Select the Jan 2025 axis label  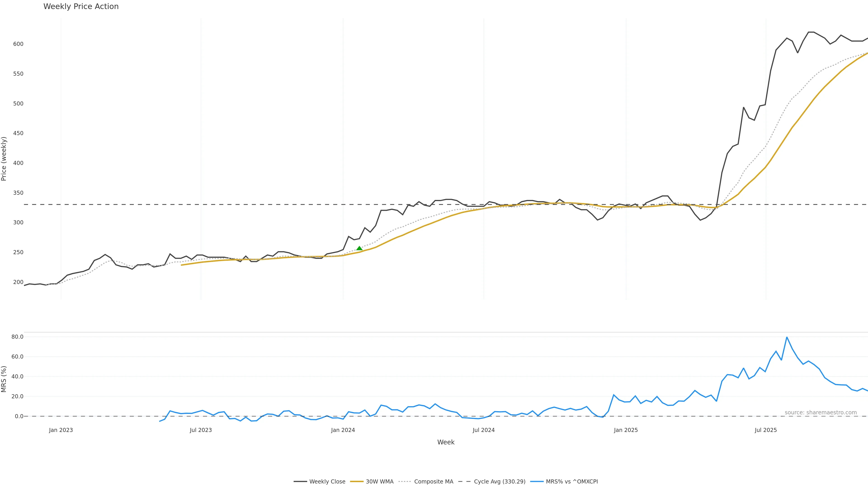point(626,430)
